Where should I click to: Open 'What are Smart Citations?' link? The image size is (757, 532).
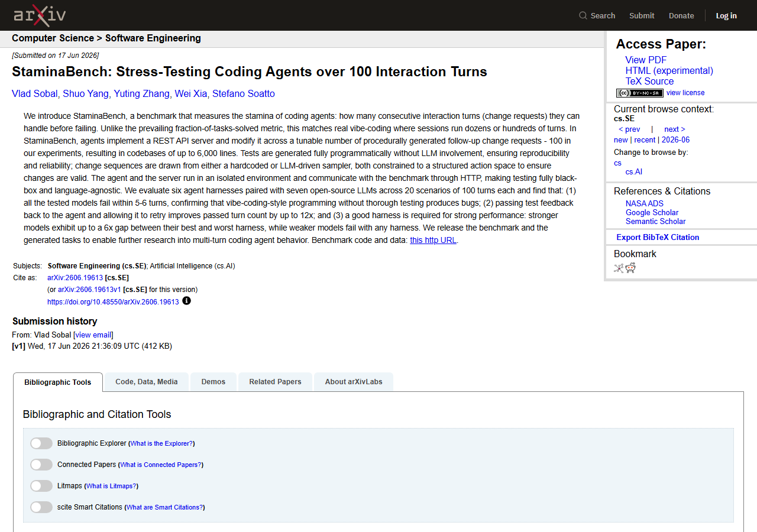pos(165,507)
